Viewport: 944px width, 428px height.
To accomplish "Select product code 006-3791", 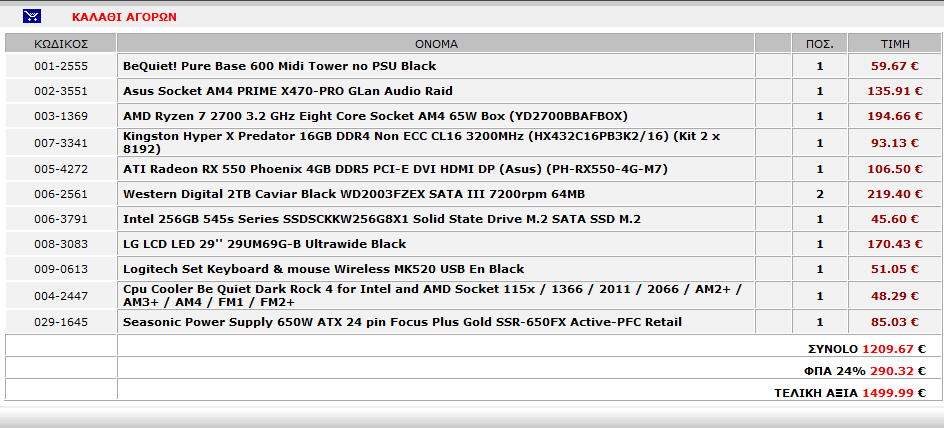I will (61, 220).
